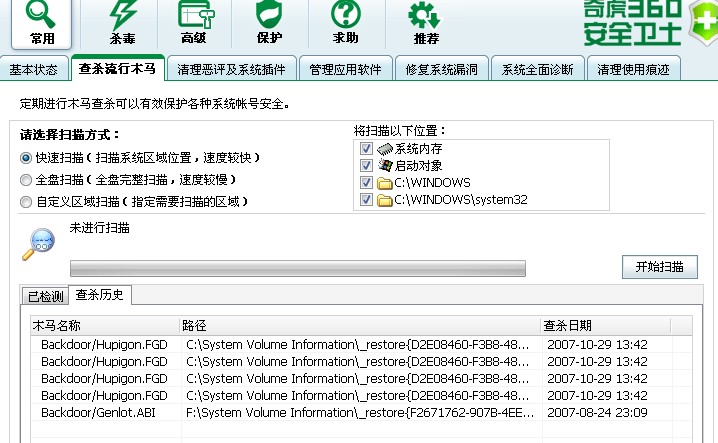
Task: Uncheck the C:\WINDOWS\system32 checkbox
Action: (x=366, y=199)
